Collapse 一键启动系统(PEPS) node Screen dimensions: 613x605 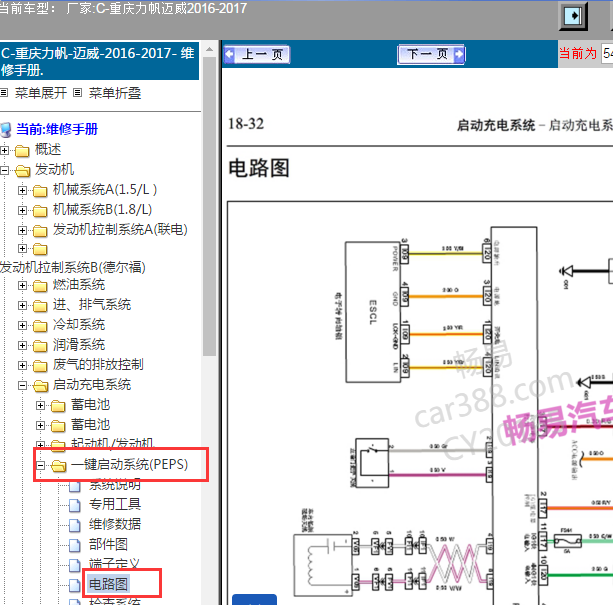[40, 465]
